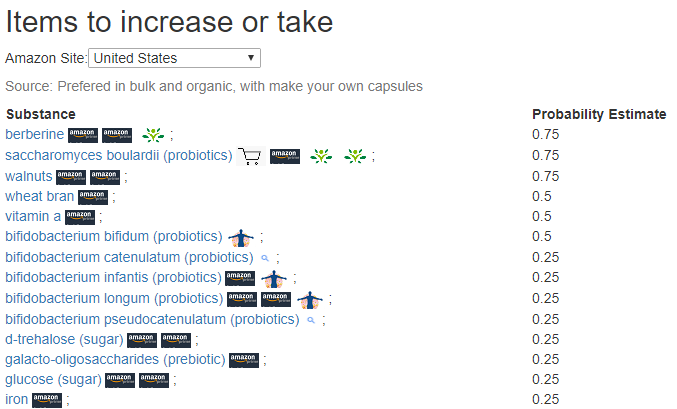Image resolution: width=677 pixels, height=409 pixels.
Task: Open the d-trehalose (sugar) link
Action: 64,339
